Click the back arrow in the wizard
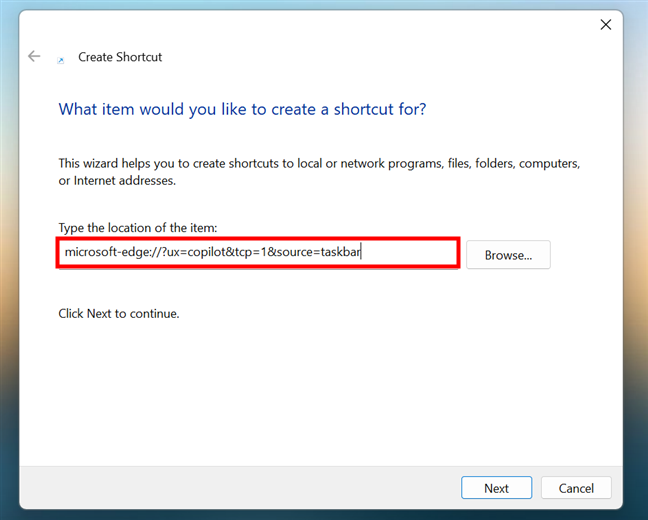648x520 pixels. 34,56
